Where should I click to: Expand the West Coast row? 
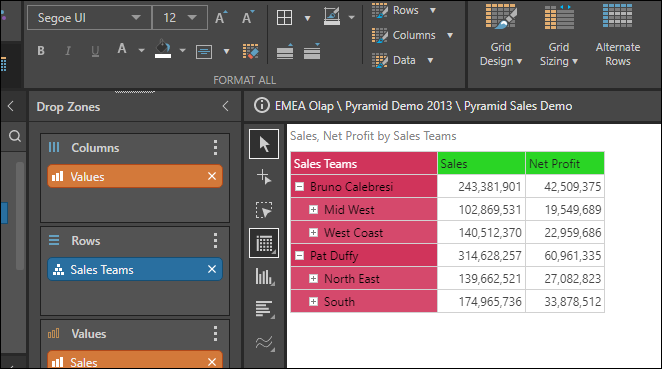313,233
